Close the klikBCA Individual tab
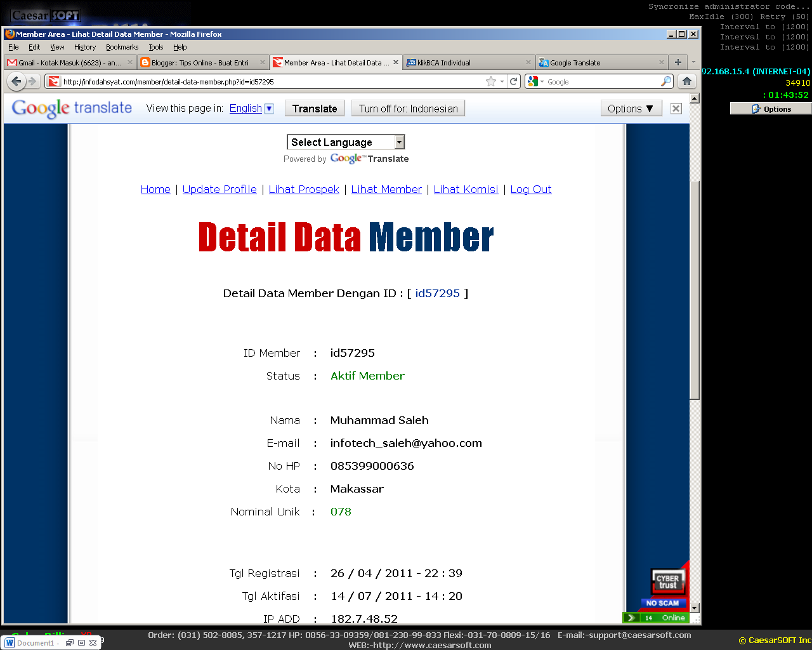The height and width of the screenshot is (650, 812). pyautogui.click(x=528, y=62)
